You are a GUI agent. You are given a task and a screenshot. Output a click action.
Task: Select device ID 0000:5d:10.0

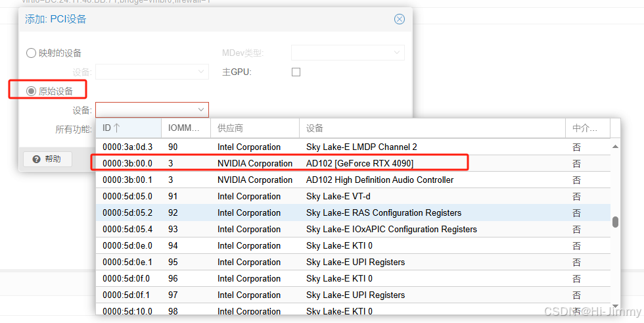(354, 309)
